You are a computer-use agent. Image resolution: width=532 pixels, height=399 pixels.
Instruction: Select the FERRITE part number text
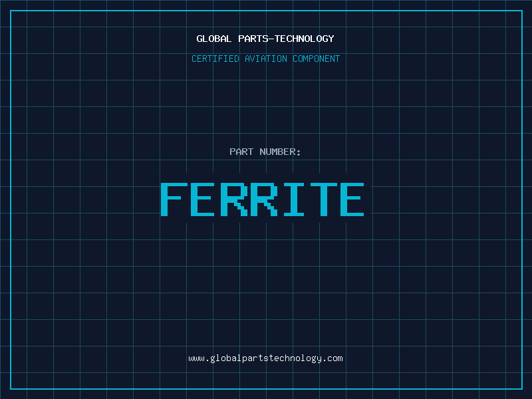tap(262, 199)
